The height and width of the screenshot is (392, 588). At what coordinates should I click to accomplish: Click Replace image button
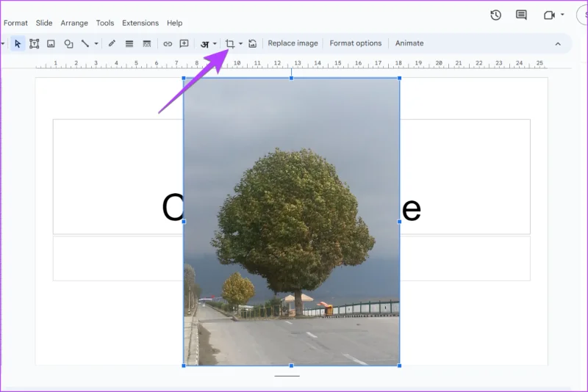click(x=293, y=43)
